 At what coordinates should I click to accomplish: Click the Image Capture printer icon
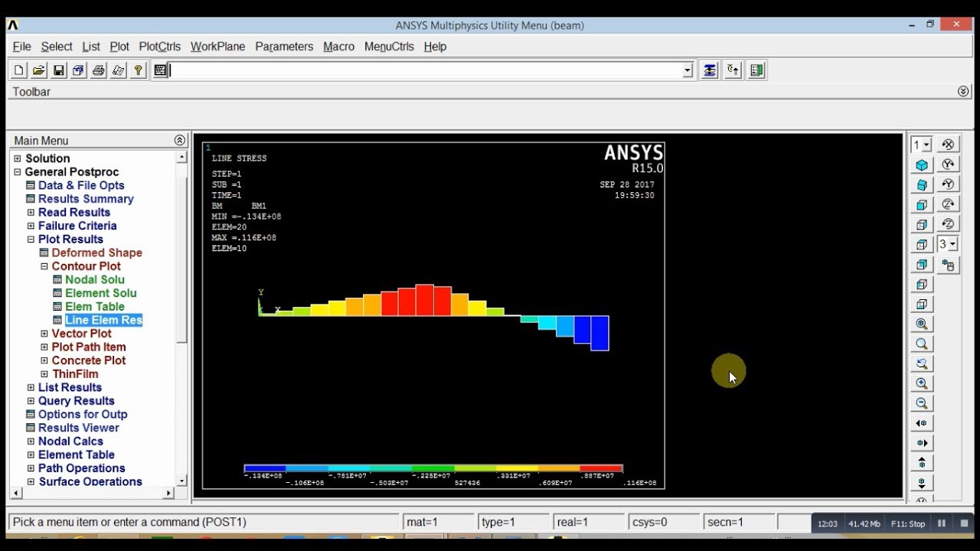[99, 70]
